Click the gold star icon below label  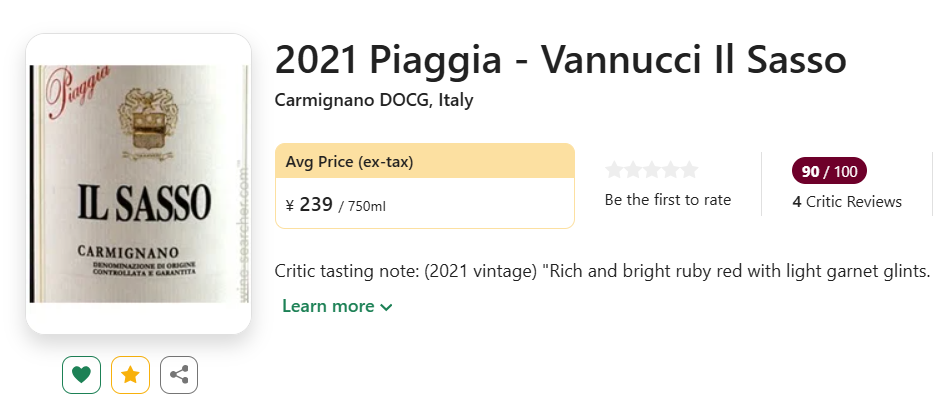click(x=130, y=375)
